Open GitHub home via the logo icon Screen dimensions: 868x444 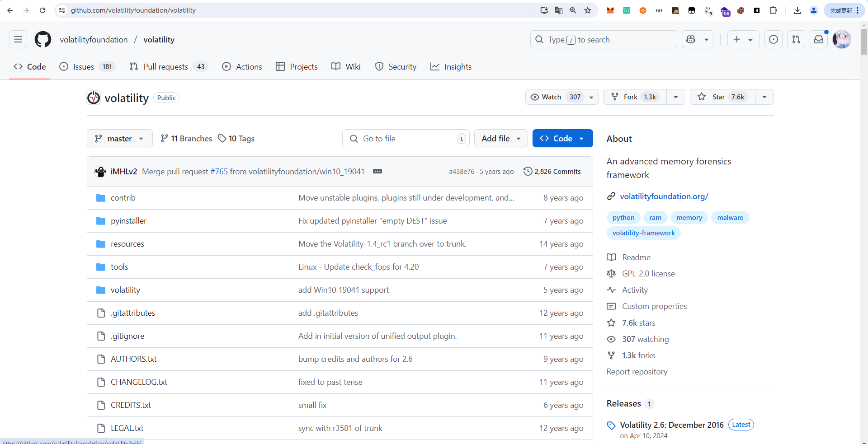(x=42, y=39)
